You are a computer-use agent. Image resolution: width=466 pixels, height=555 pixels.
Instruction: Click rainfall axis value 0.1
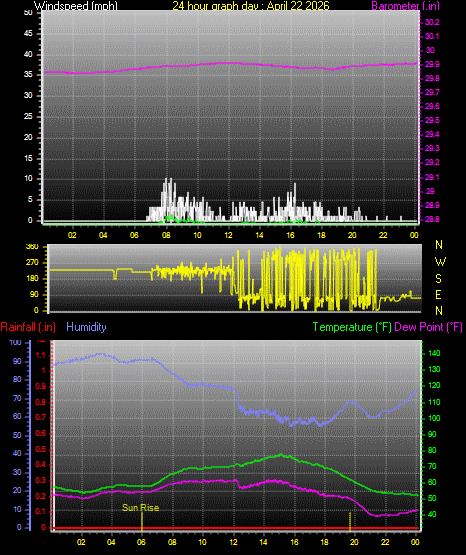pos(41,511)
